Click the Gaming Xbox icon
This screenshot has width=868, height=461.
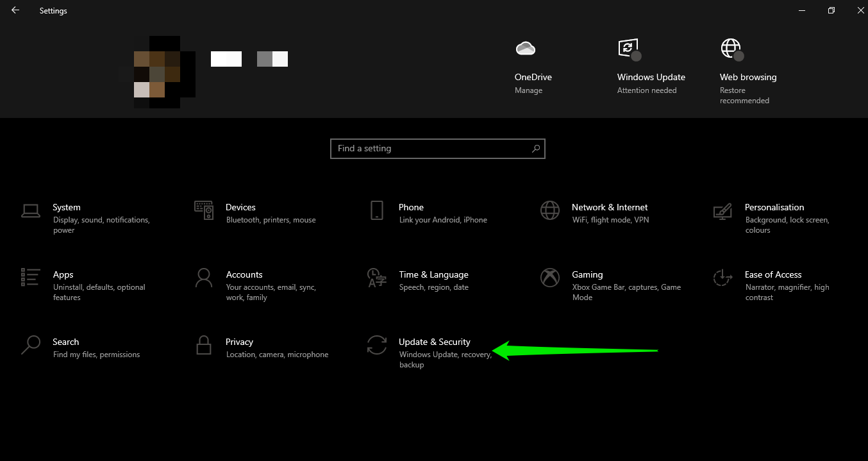tap(549, 277)
